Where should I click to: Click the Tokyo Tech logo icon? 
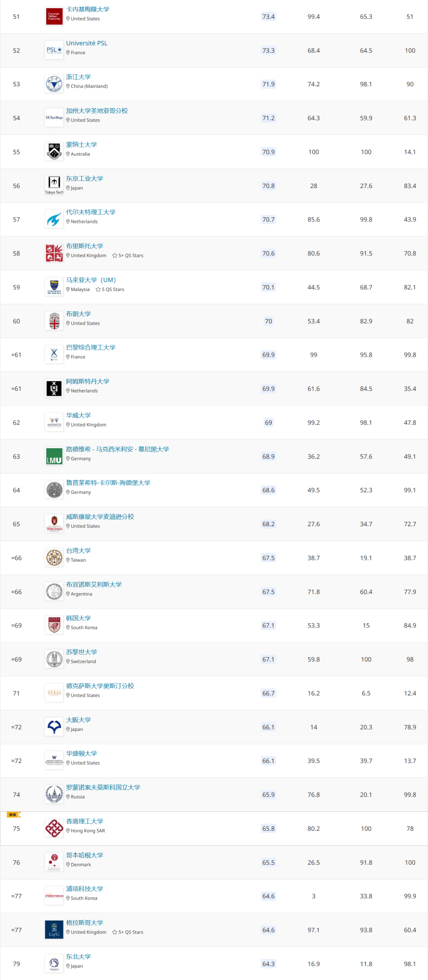point(54,186)
